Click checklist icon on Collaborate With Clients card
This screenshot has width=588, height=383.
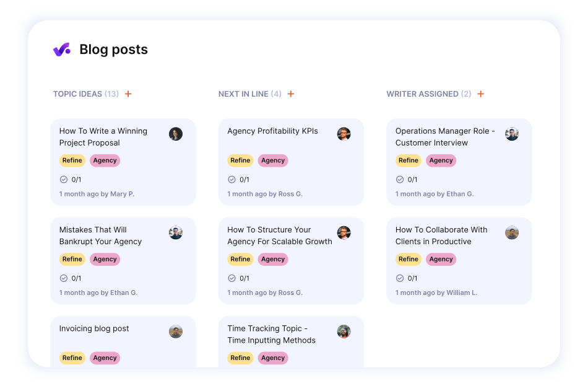point(400,278)
